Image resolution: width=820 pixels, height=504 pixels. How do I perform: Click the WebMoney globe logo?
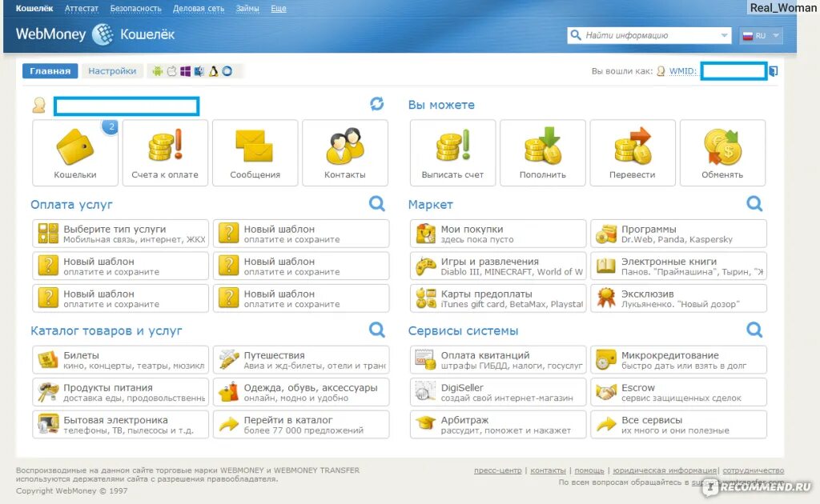coord(102,34)
